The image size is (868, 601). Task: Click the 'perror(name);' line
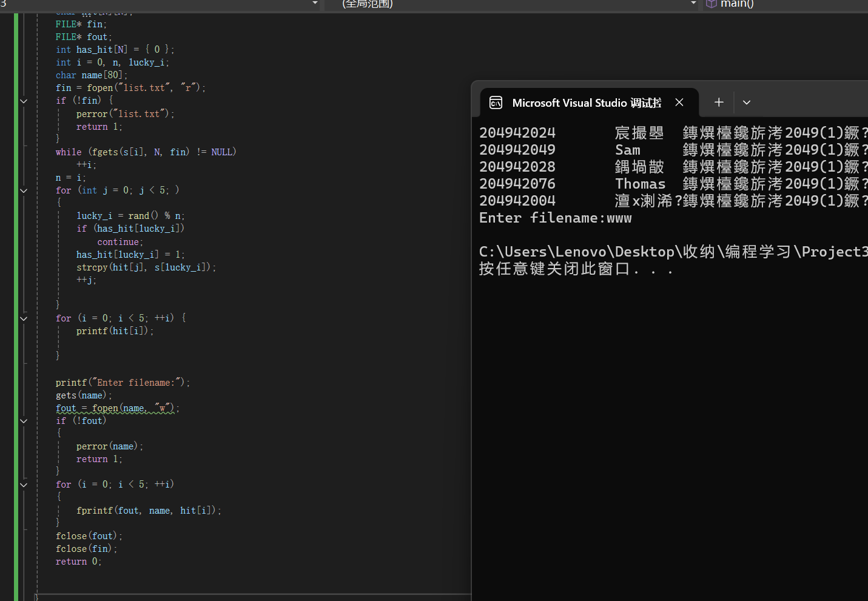click(x=110, y=446)
